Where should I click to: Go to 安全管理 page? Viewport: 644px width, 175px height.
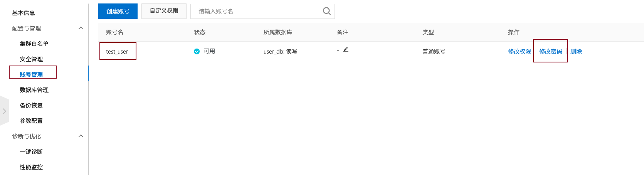(31, 59)
